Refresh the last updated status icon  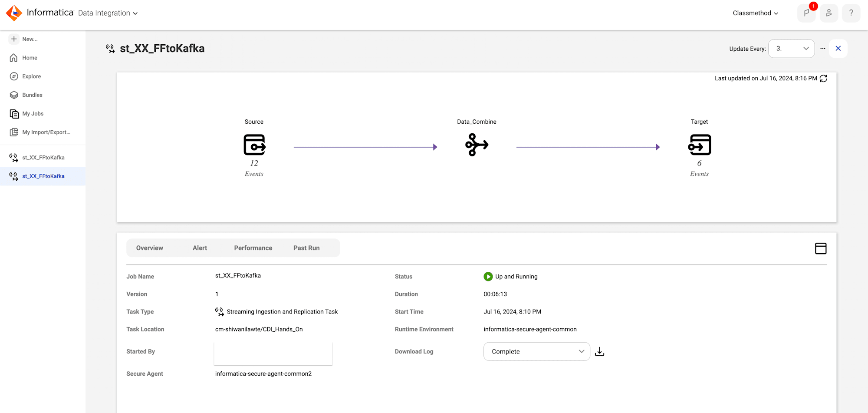pos(824,79)
